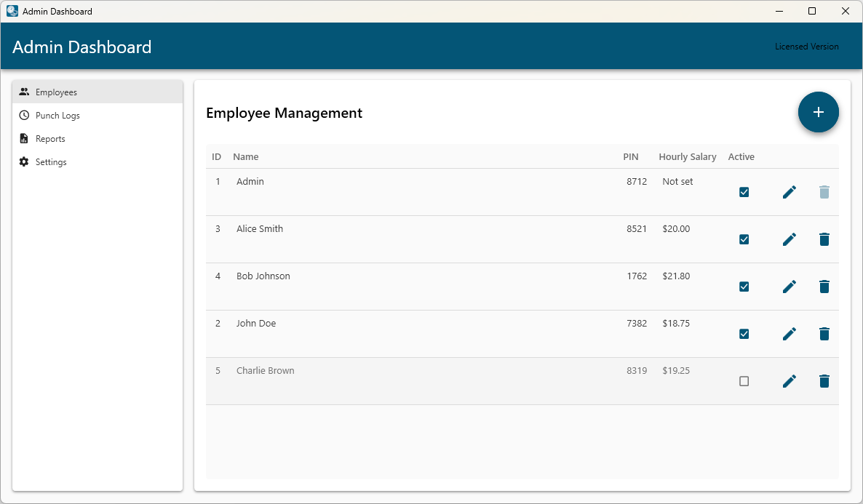Screen dimensions: 863x504
Task: Edit Alice Smith using the pencil icon
Action: 789,239
